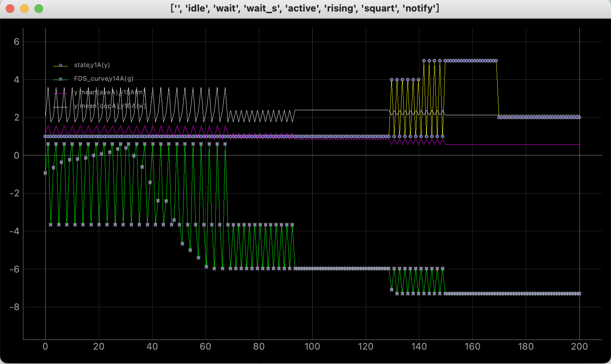Click y-axis tick label -2
Screen dimensions: 611x364
tap(14, 193)
